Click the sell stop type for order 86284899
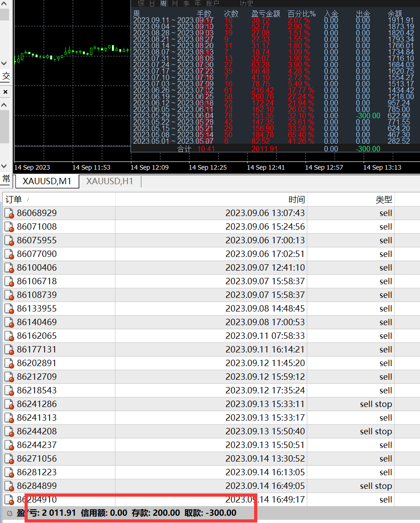Image resolution: width=420 pixels, height=523 pixels. pos(375,486)
